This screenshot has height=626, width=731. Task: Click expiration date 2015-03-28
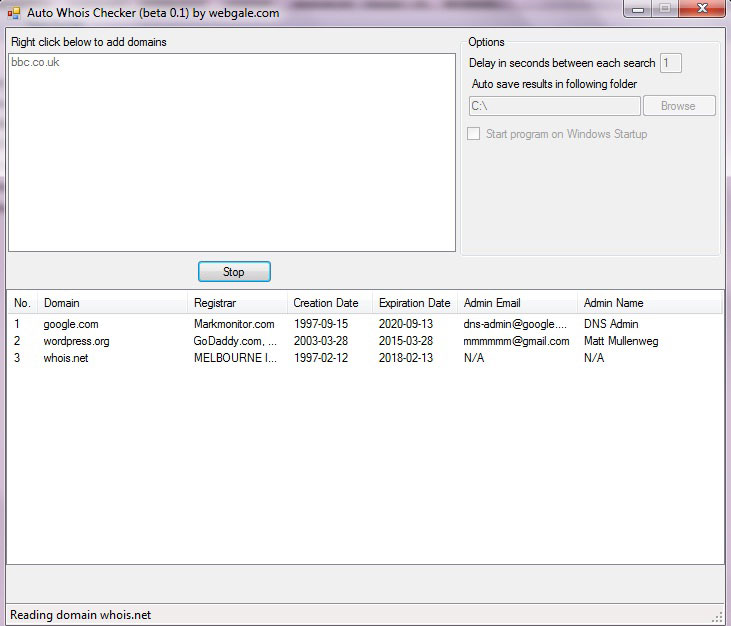(x=406, y=341)
